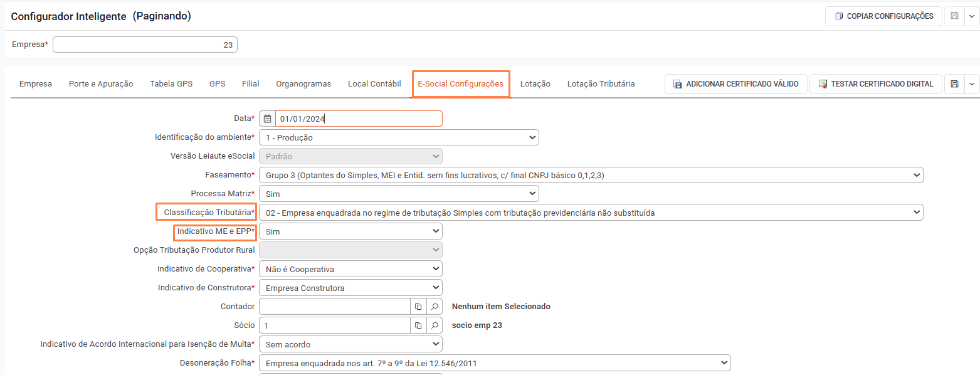The height and width of the screenshot is (375, 980).
Task: Click the copy icon next to Sócio field
Action: click(x=418, y=325)
